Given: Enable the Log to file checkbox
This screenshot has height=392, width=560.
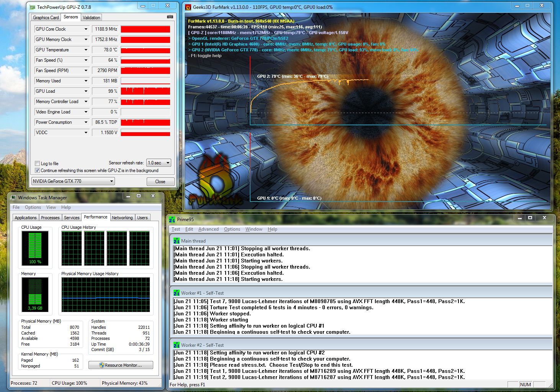Looking at the screenshot, I should (37, 163).
